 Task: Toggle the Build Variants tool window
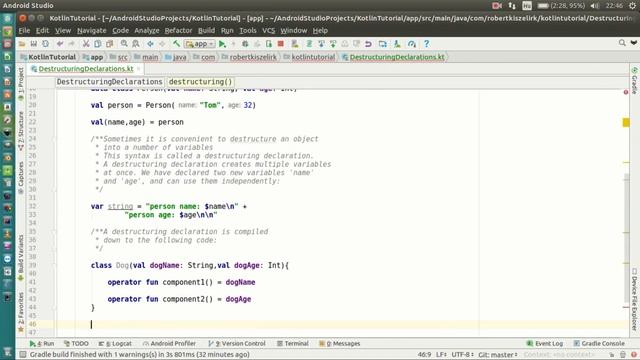pyautogui.click(x=21, y=258)
